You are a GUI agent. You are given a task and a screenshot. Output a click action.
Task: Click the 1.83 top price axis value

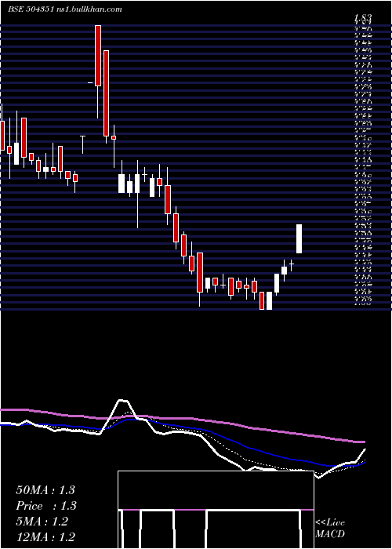click(x=363, y=17)
